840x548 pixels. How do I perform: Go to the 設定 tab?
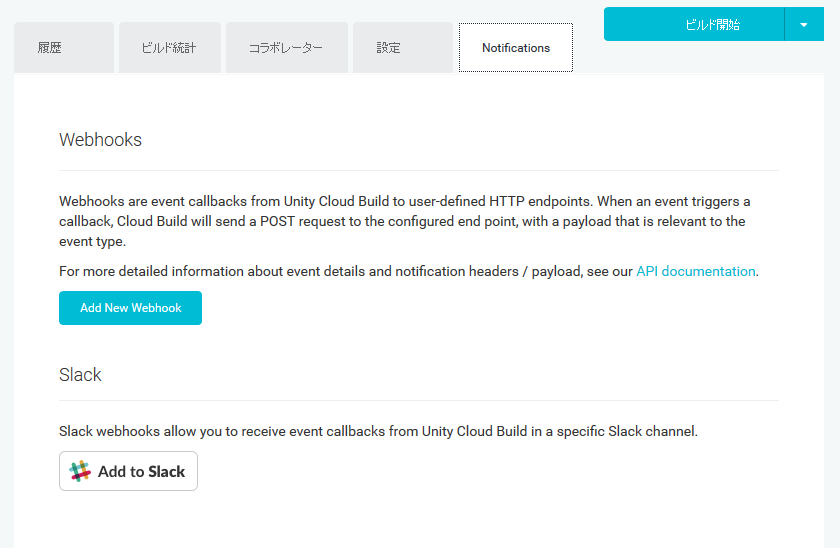[403, 48]
